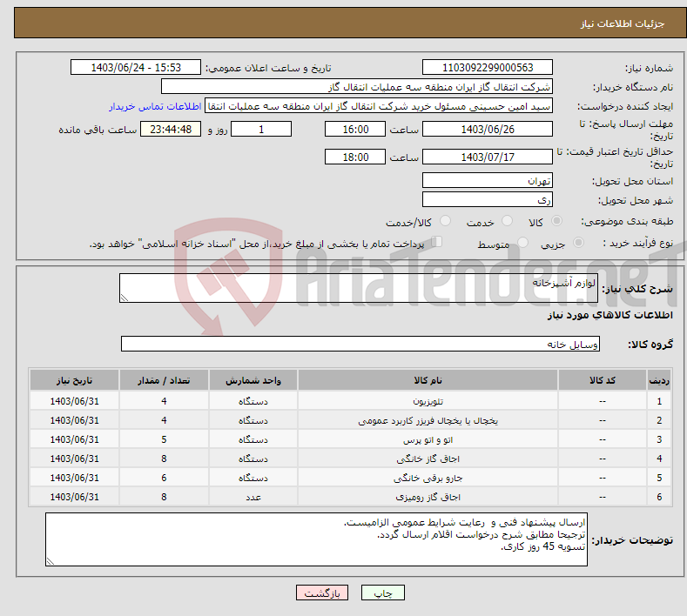Click quantity 6 in جارو برقی row
This screenshot has width=687, height=616.
point(164,478)
